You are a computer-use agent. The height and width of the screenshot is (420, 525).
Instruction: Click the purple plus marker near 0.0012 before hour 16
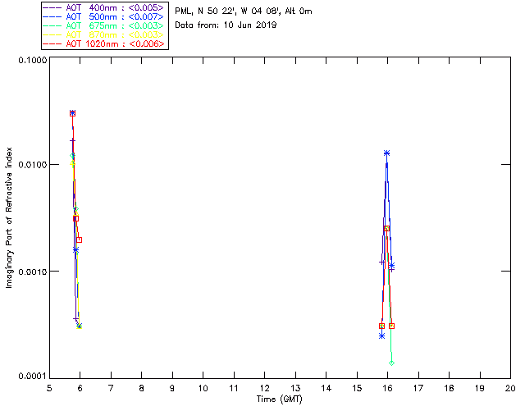(x=382, y=262)
